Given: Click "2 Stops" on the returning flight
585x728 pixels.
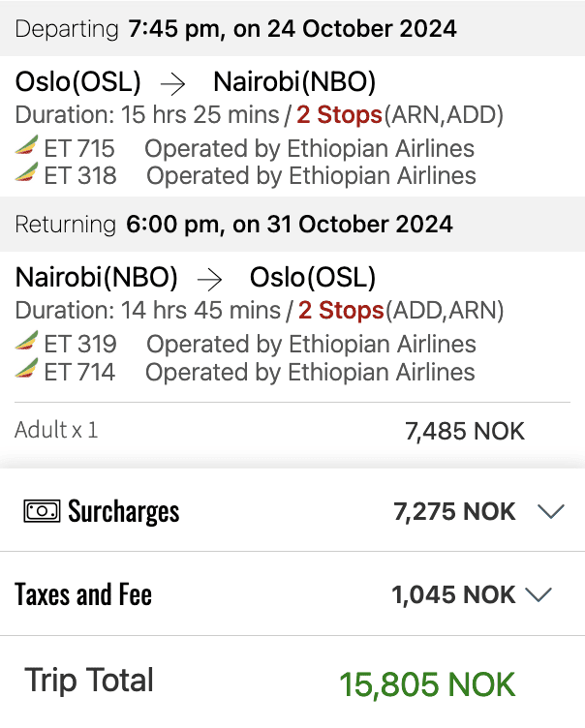Looking at the screenshot, I should point(341,311).
